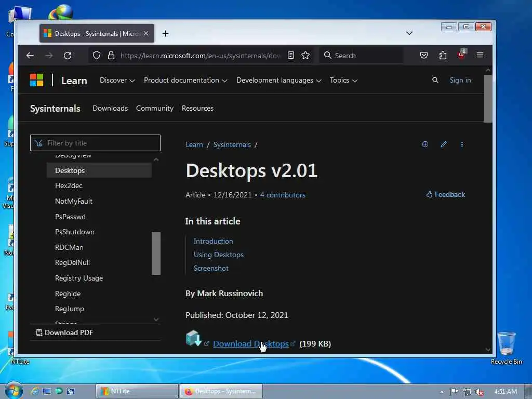Click the Feedback button

coord(445,194)
